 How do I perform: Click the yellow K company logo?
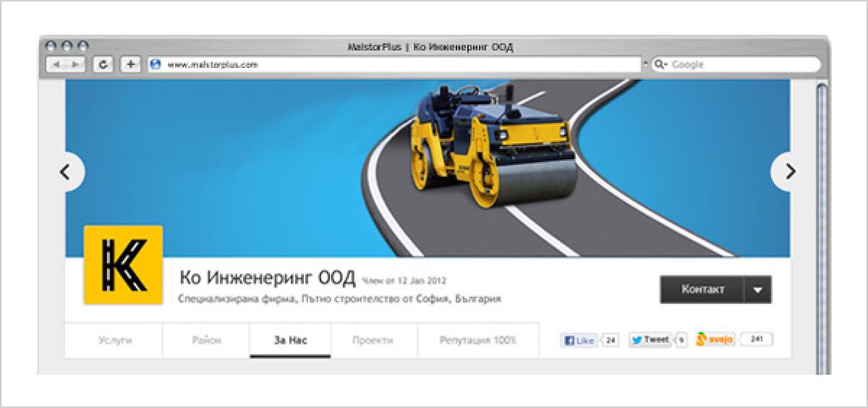pyautogui.click(x=123, y=265)
